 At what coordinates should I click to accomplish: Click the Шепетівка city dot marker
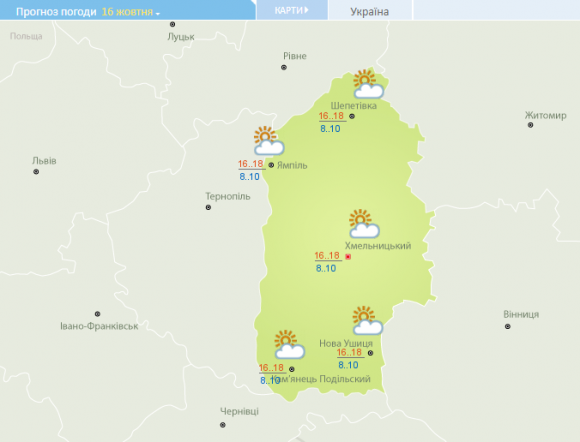[x=352, y=116]
